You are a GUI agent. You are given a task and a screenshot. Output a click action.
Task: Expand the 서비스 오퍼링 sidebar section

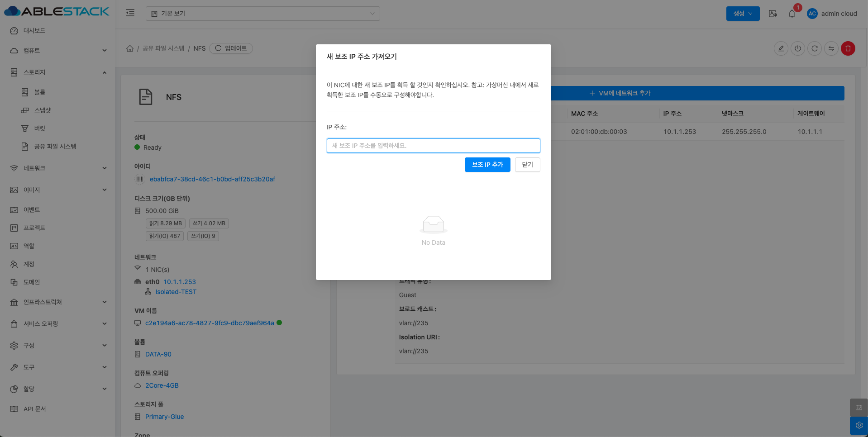(58, 324)
